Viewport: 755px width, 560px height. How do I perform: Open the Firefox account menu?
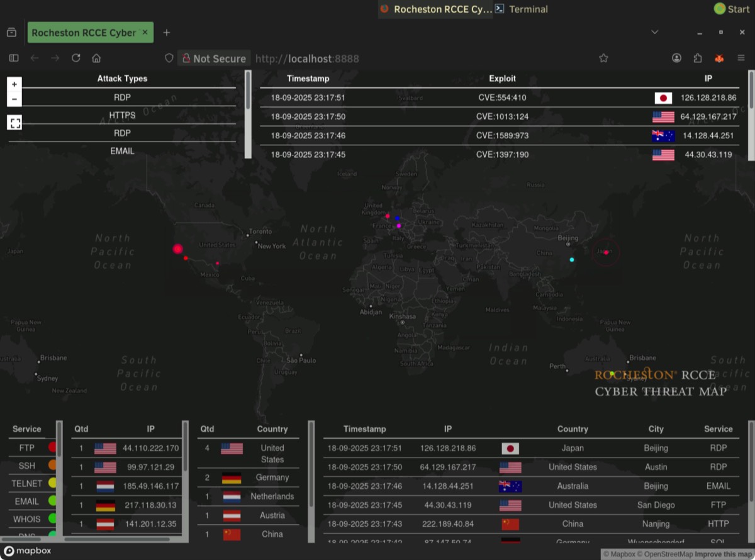(x=676, y=59)
